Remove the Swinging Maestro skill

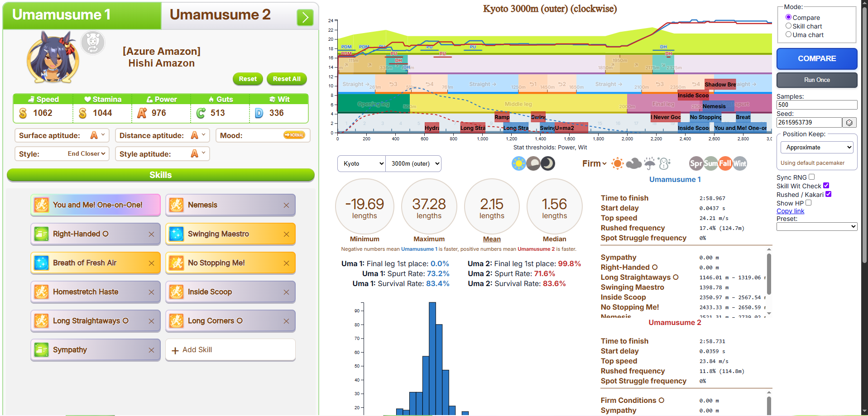(x=286, y=234)
